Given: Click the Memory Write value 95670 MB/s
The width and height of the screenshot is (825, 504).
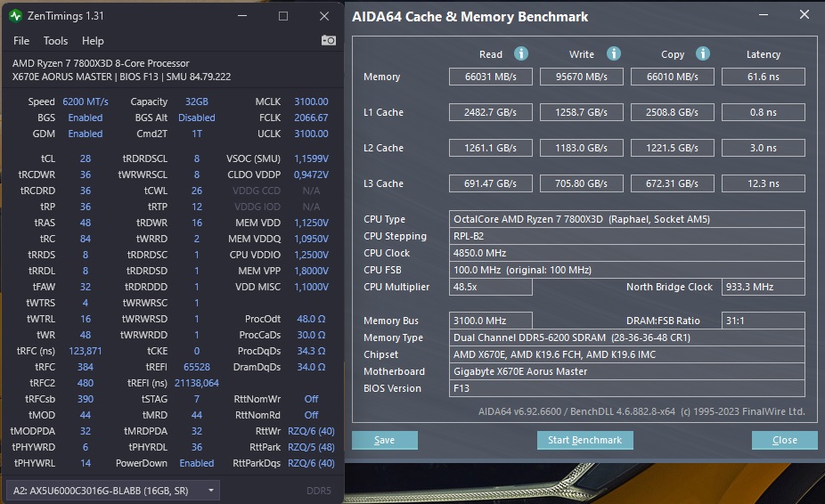Looking at the screenshot, I should pyautogui.click(x=582, y=77).
